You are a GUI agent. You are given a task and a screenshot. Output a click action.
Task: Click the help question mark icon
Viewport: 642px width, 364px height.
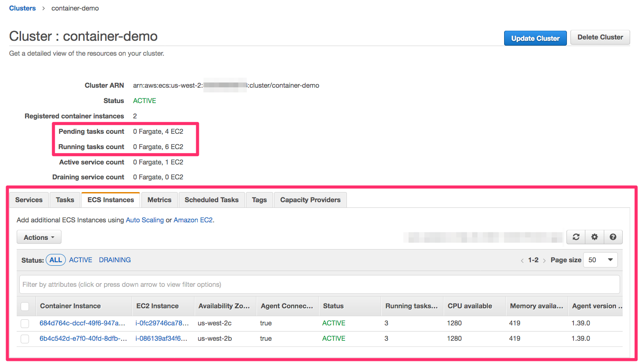pos(613,237)
